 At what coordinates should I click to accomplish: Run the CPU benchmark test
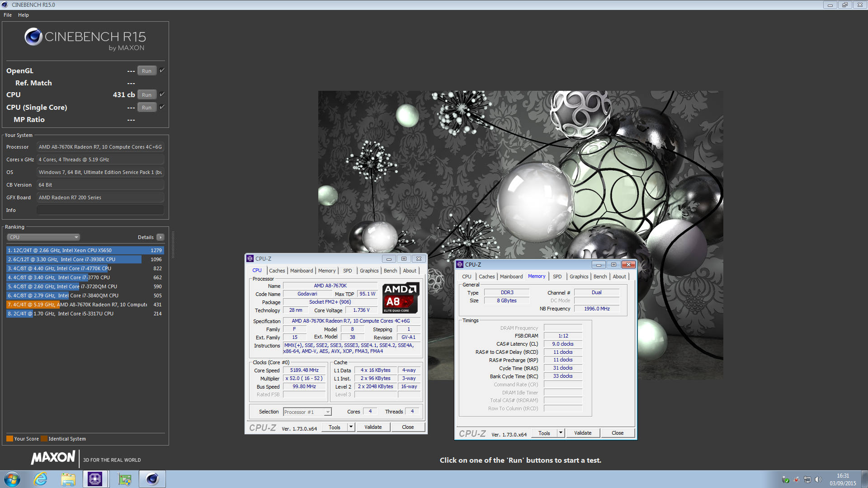[146, 95]
